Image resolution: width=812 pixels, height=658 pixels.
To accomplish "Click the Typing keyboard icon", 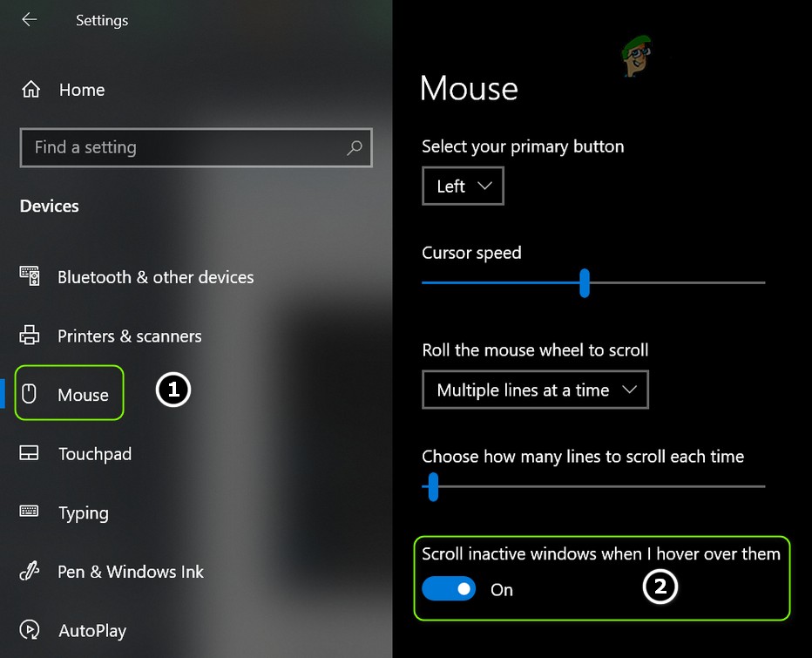I will click(29, 512).
